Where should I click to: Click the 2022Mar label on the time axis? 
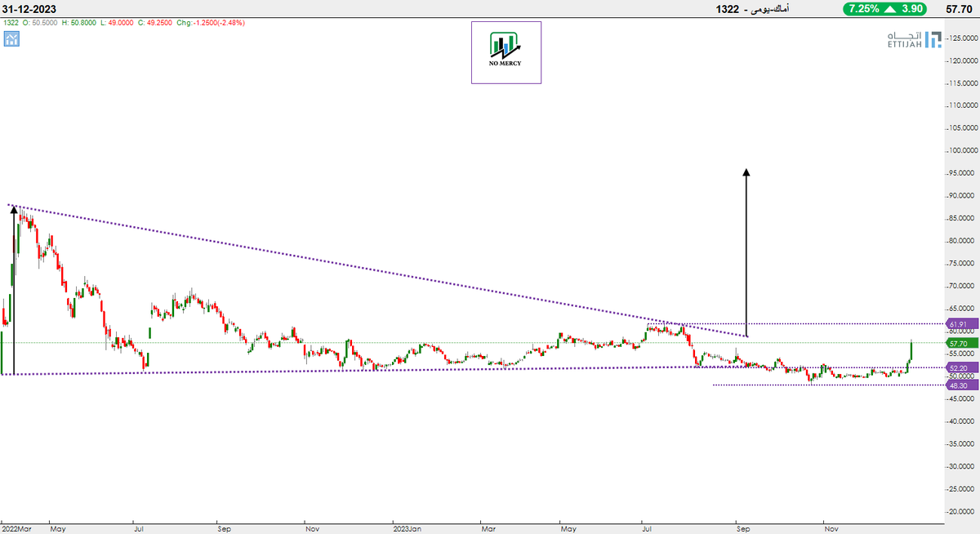16,527
